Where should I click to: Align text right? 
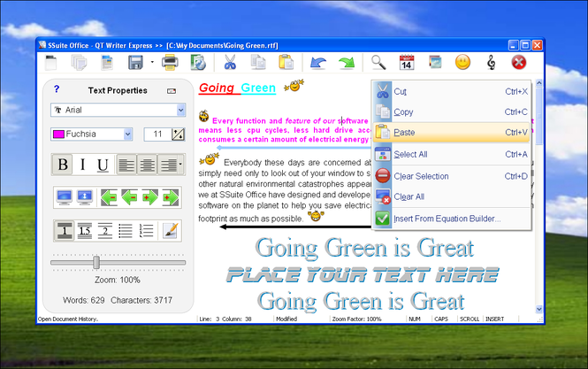(168, 165)
